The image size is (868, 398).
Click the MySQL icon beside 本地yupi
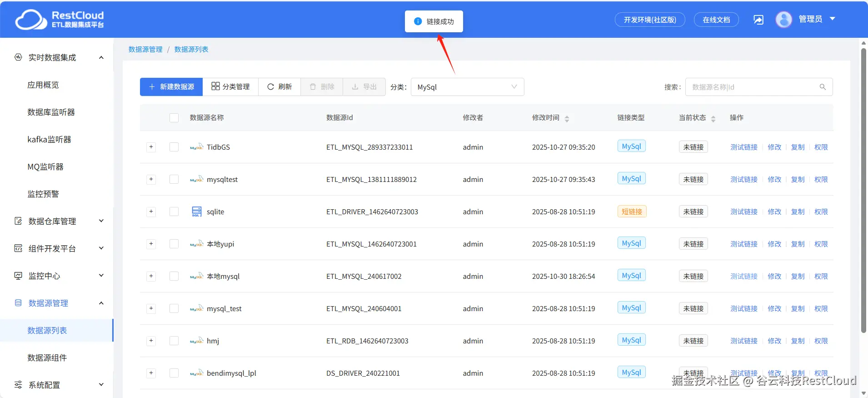point(196,244)
